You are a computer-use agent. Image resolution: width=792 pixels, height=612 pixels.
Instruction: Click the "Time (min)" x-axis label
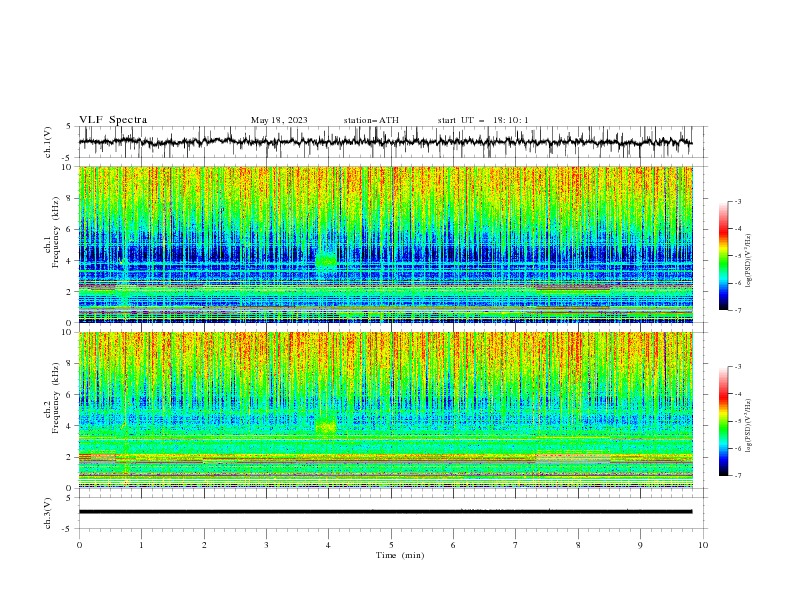click(400, 555)
